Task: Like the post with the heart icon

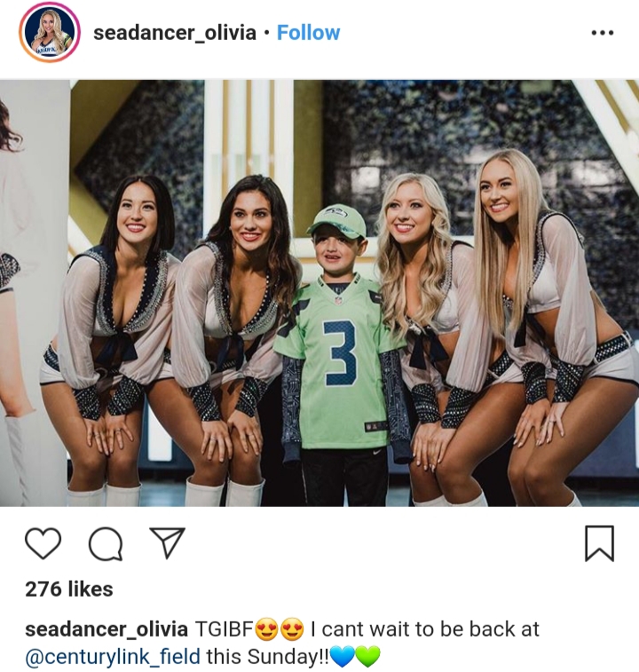Action: [x=43, y=543]
